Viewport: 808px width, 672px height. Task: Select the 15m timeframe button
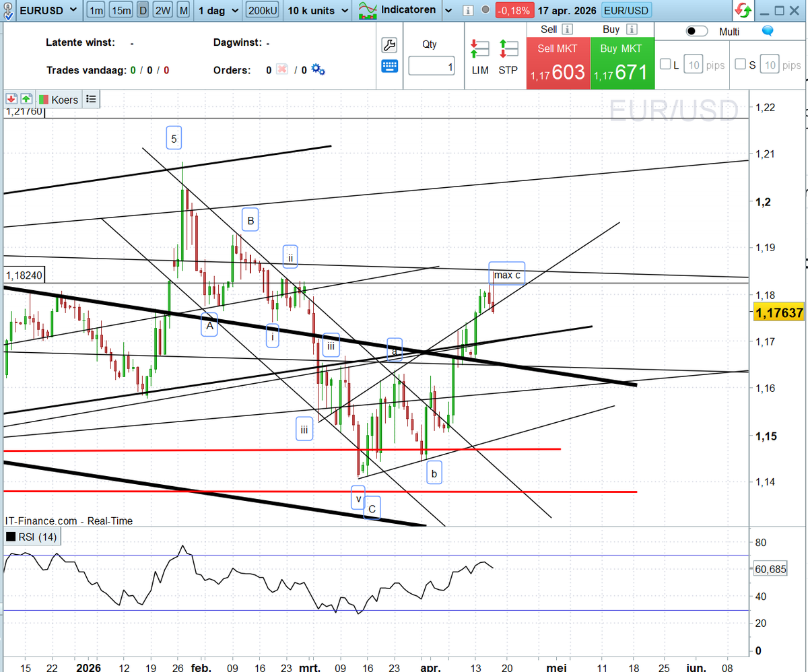pyautogui.click(x=121, y=10)
